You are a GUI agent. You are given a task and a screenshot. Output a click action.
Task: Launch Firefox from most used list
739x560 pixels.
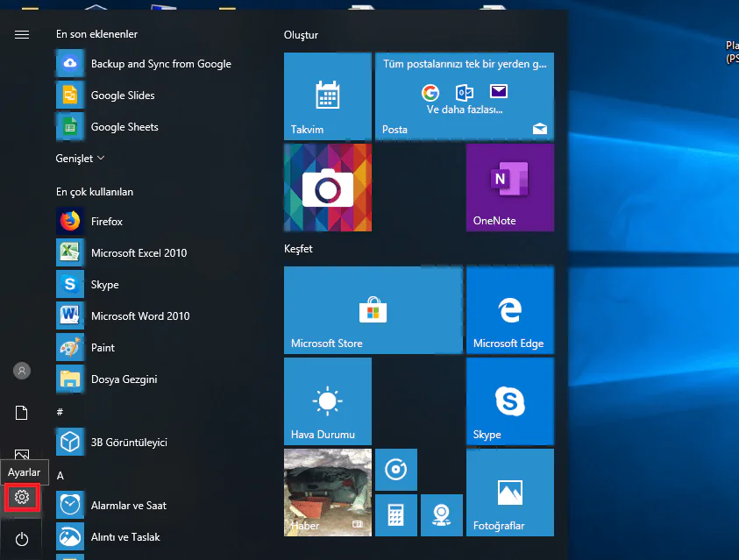106,222
